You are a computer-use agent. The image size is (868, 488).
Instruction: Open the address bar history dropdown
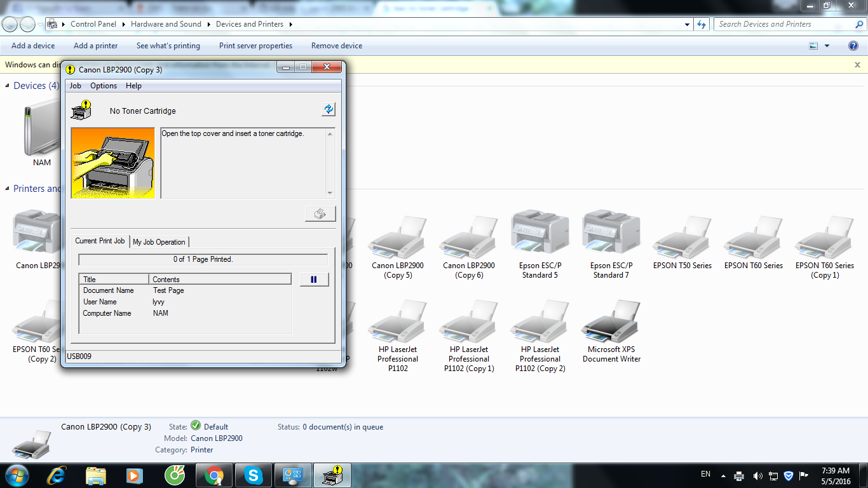(x=687, y=24)
